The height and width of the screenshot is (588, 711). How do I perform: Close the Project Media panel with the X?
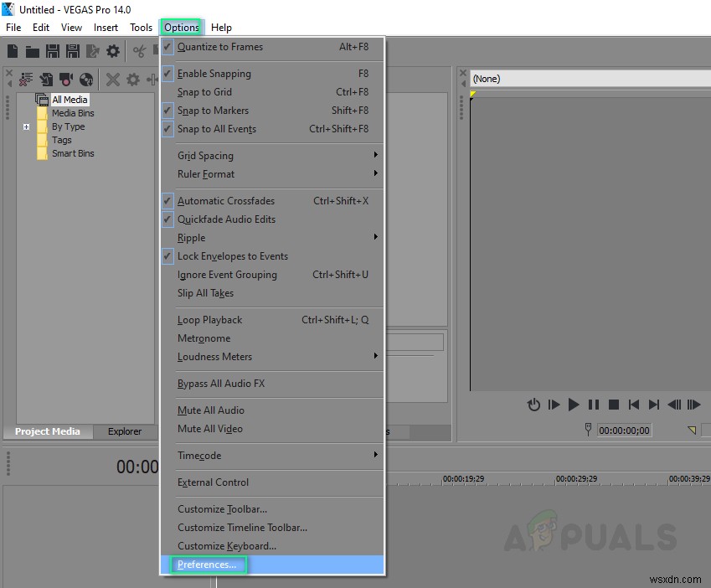8,73
